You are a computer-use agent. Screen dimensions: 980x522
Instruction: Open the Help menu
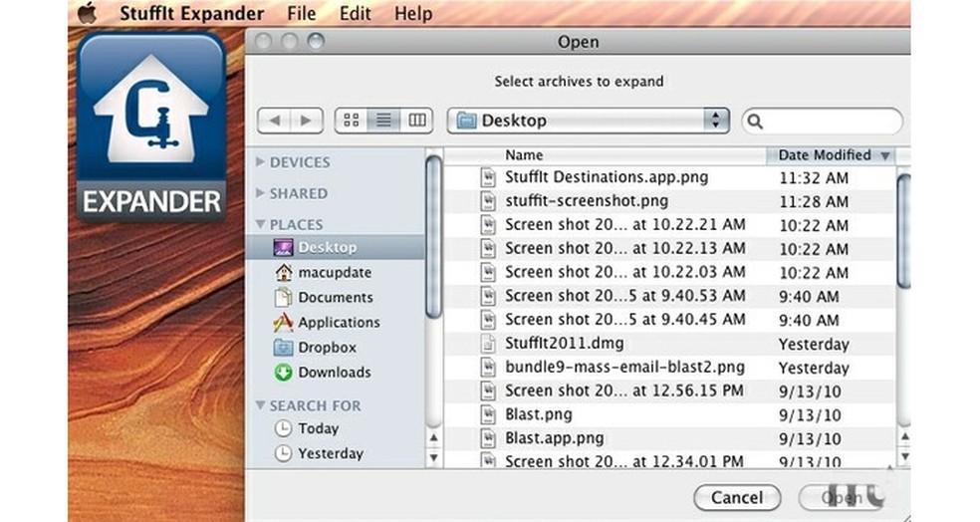point(413,13)
